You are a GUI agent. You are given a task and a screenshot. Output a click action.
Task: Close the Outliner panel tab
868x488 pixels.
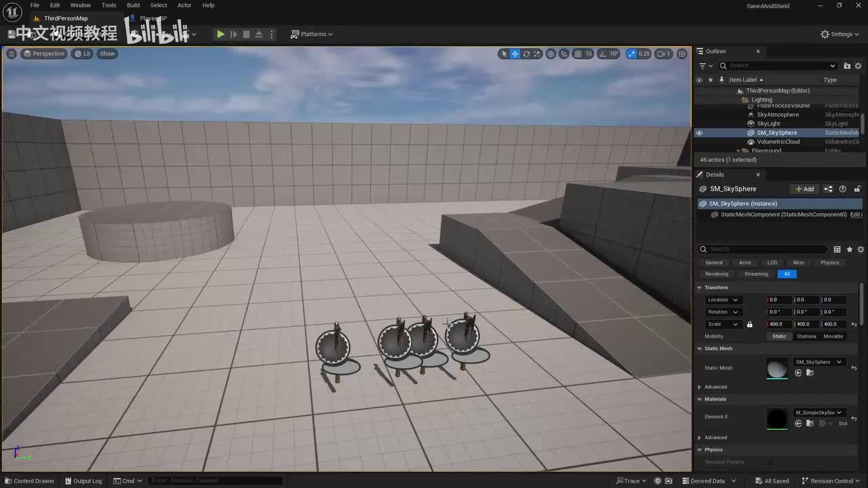(758, 52)
